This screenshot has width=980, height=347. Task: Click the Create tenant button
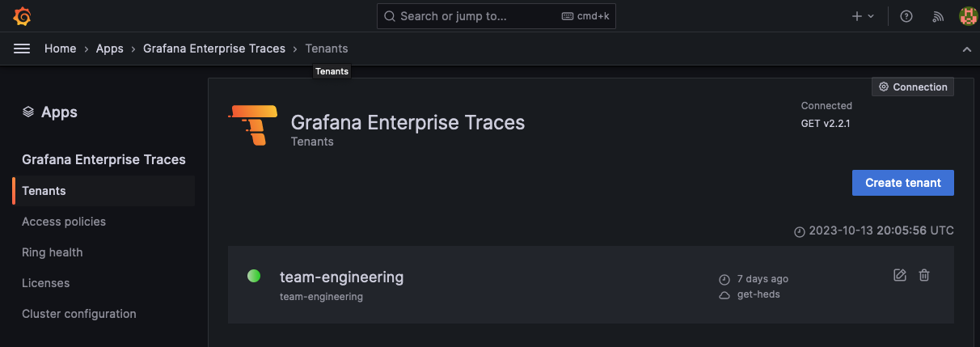click(902, 183)
